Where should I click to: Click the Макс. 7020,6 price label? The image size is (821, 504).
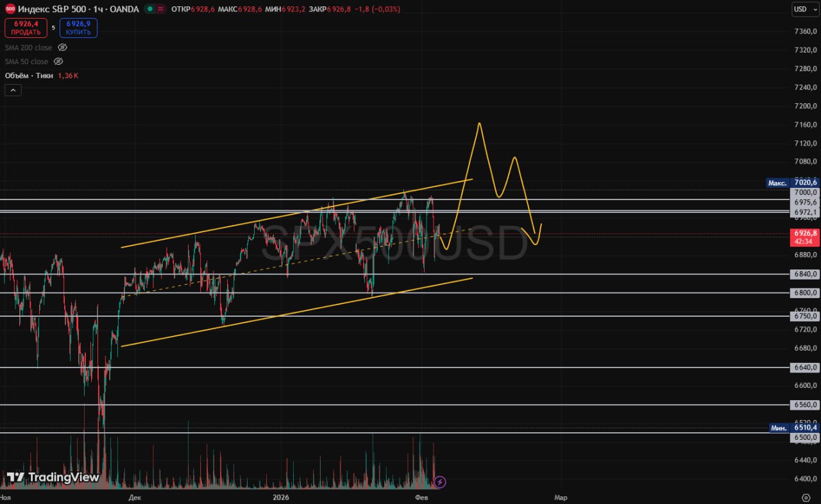(793, 183)
